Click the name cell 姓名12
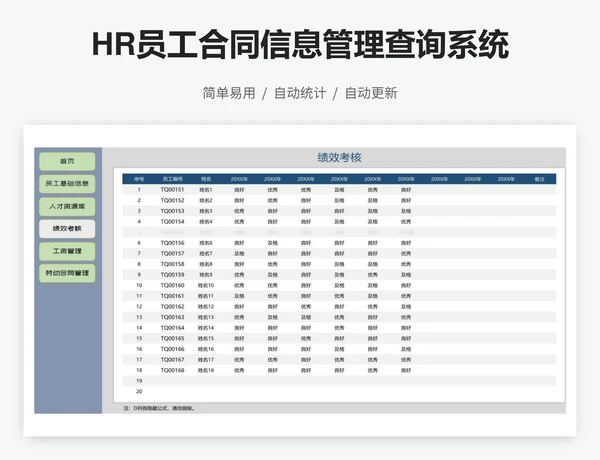The width and height of the screenshot is (600, 460). tap(206, 307)
